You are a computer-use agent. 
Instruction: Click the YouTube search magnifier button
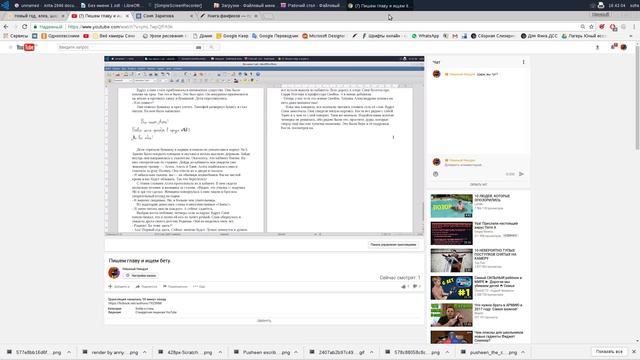(x=211, y=47)
